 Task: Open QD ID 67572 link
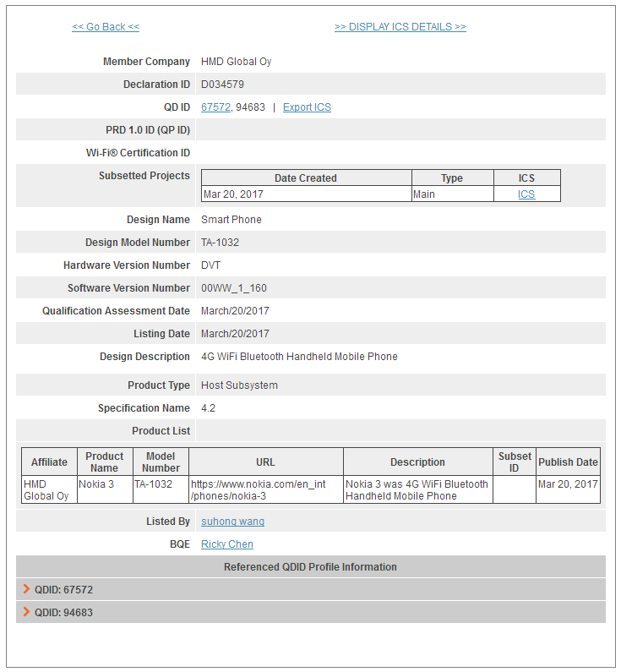[215, 107]
